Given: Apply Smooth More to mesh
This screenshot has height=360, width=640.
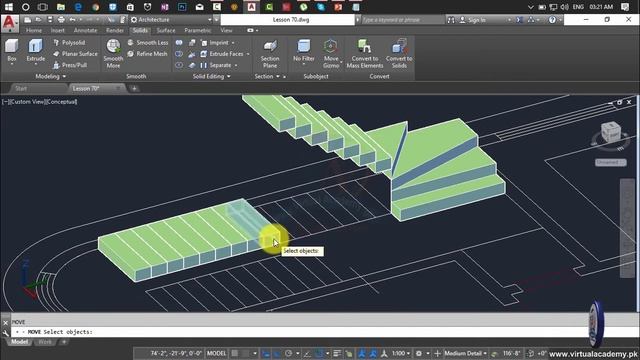Looking at the screenshot, I should (113, 53).
